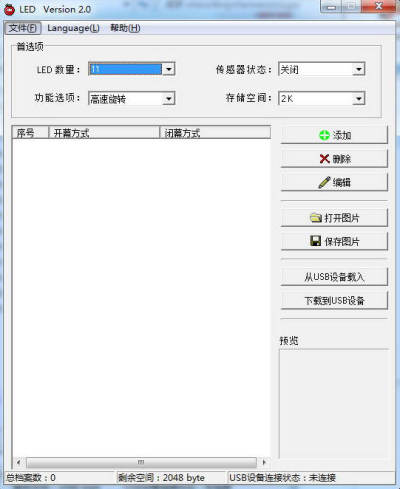
Task: Open the 功能选项 combo box
Action: pyautogui.click(x=132, y=99)
